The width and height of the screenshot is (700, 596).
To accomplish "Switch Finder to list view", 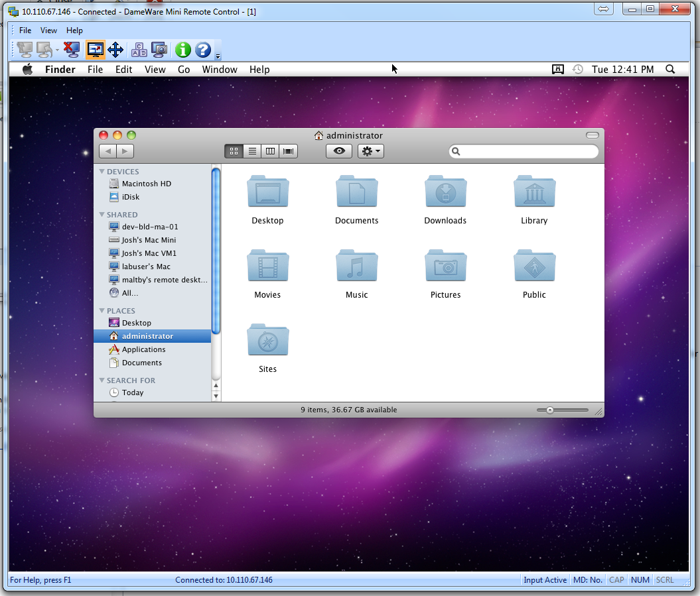I will click(252, 151).
